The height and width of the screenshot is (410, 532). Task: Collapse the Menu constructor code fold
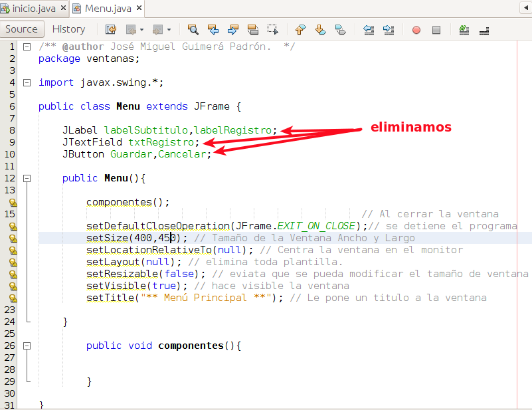coord(27,178)
